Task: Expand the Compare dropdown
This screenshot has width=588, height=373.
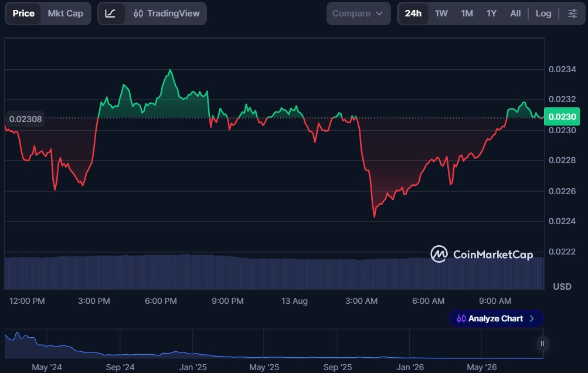Action: click(x=359, y=13)
